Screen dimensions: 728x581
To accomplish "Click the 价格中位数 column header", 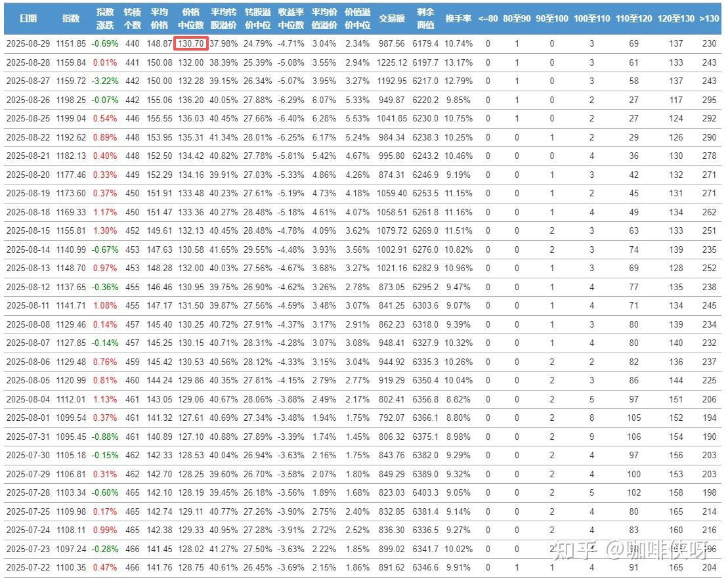I will click(191, 18).
